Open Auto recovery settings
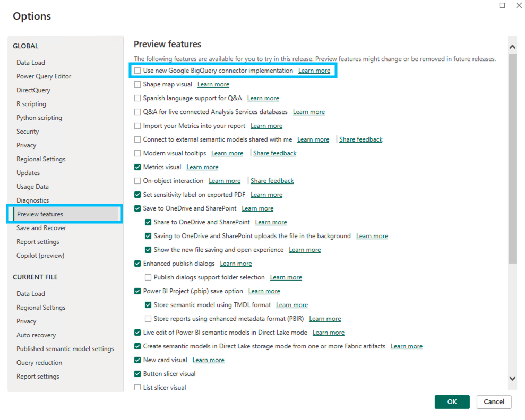The width and height of the screenshot is (525, 420). click(36, 335)
